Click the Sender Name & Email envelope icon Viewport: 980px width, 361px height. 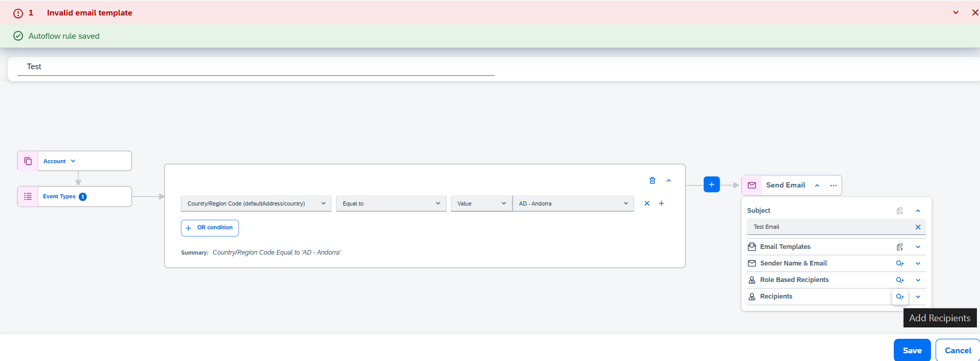point(752,263)
